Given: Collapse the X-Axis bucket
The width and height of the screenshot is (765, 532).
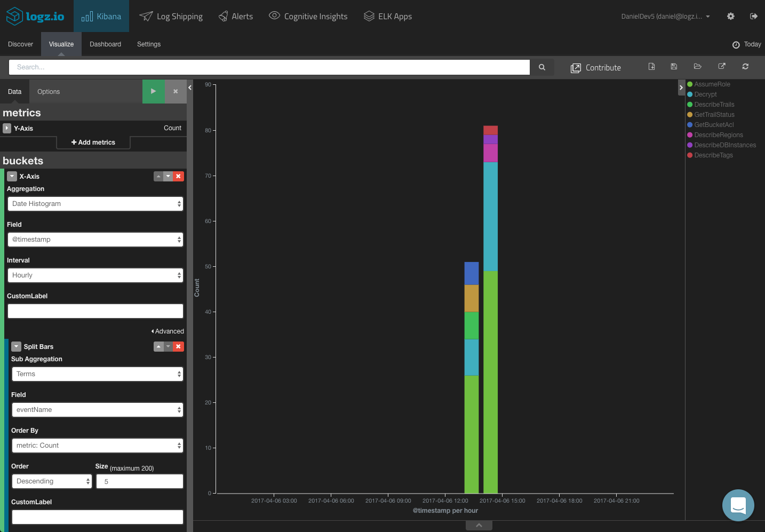Looking at the screenshot, I should point(12,176).
